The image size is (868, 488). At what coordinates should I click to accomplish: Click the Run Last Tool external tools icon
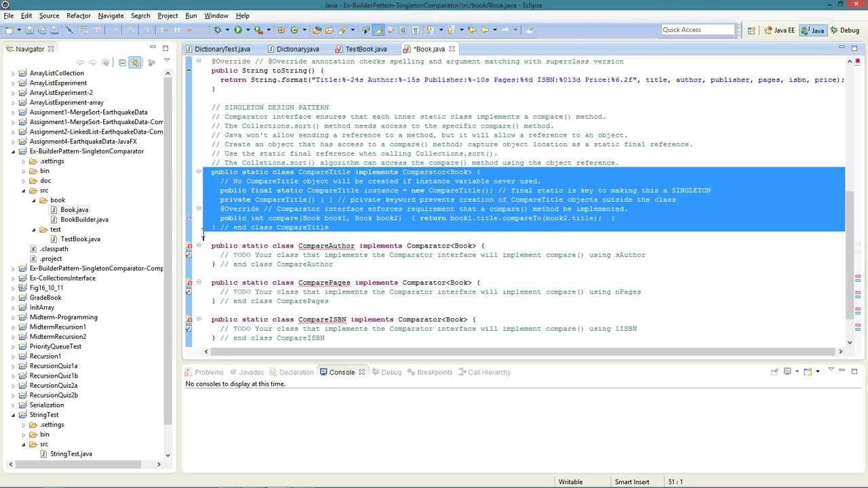(x=258, y=30)
